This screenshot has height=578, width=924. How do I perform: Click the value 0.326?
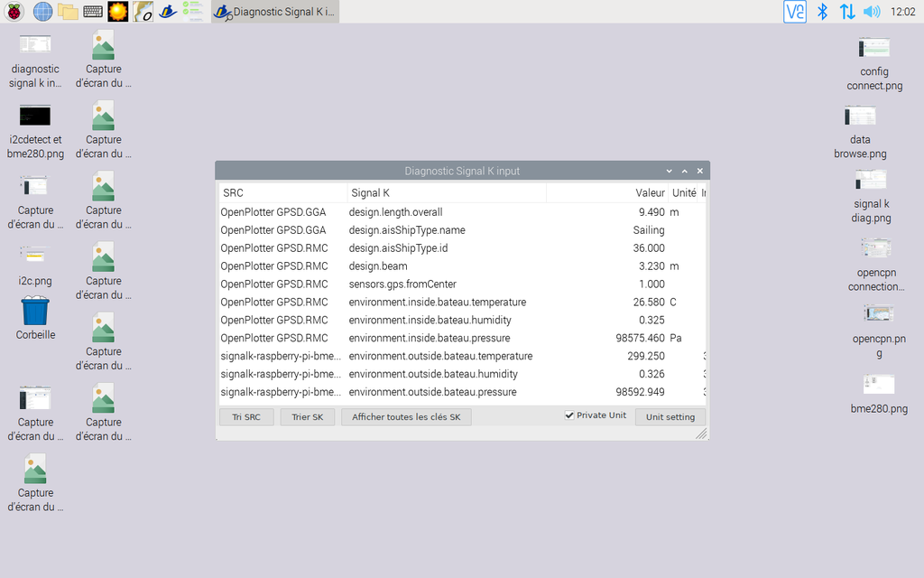coord(651,374)
